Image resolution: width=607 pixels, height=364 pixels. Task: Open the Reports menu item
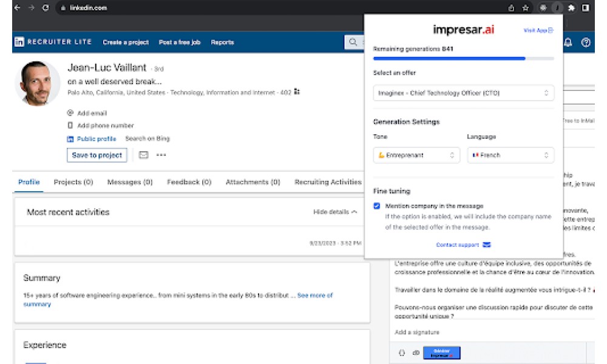[x=222, y=42]
